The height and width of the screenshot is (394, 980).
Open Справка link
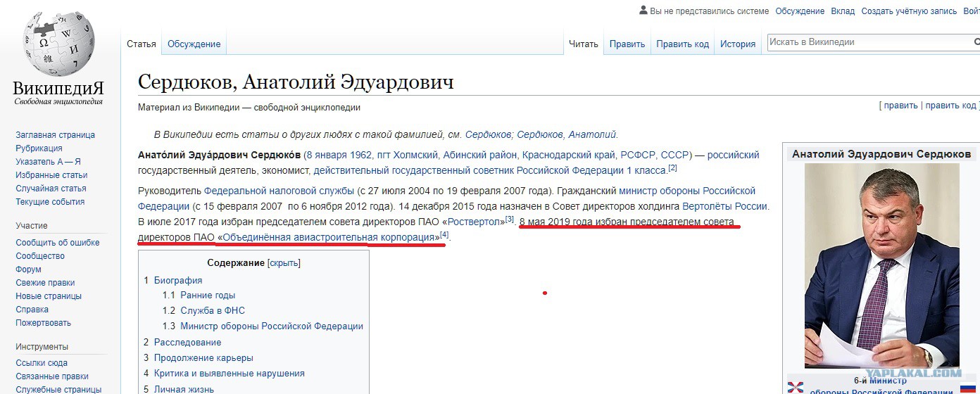[x=32, y=310]
